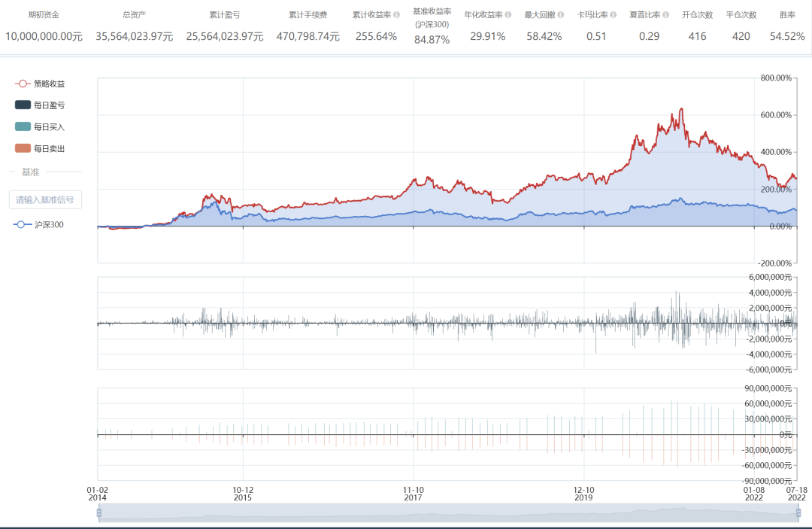
Task: Click the 基准 section label in the legend
Action: pos(31,172)
